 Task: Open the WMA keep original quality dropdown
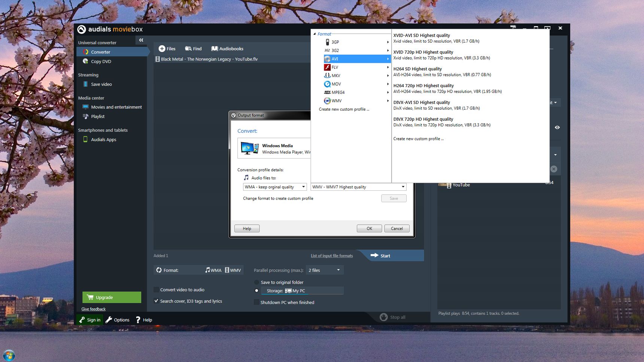point(275,187)
